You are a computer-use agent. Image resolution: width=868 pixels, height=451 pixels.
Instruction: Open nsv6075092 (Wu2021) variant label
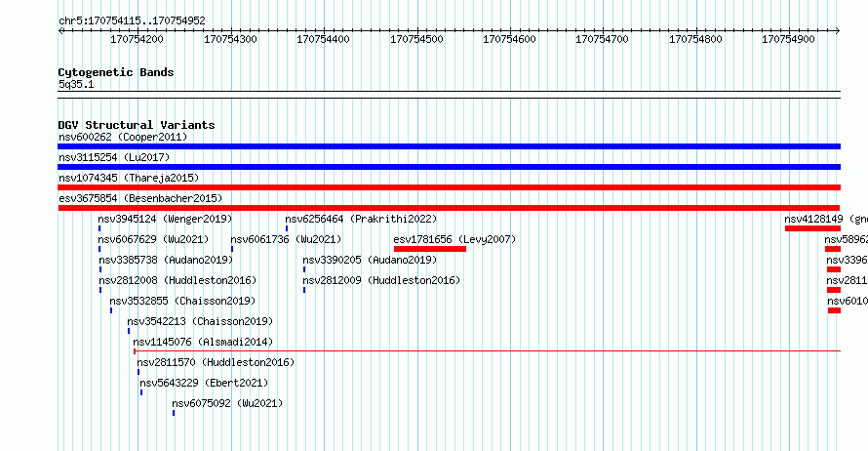[x=227, y=403]
